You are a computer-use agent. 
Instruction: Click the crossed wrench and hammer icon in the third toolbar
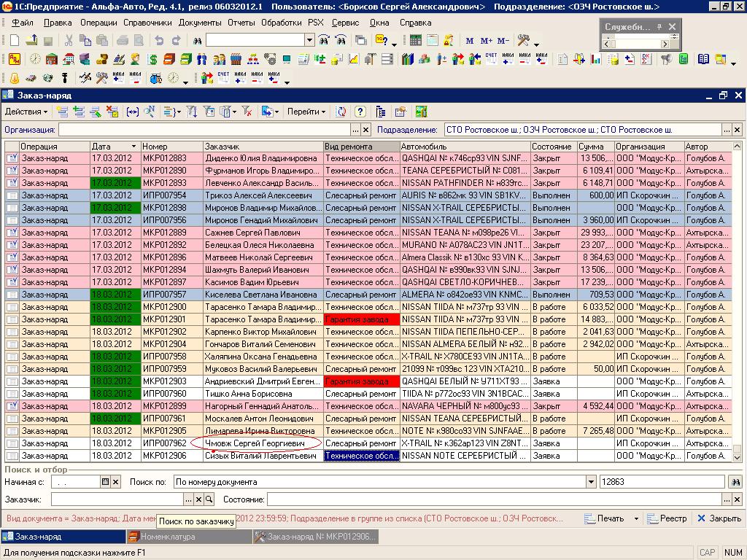(101, 77)
